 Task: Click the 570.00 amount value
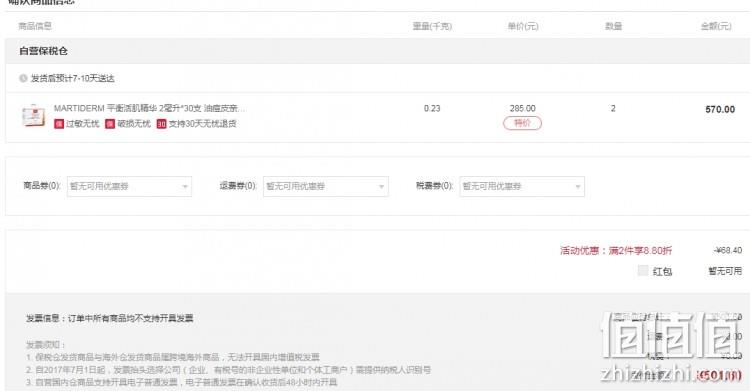coord(720,109)
